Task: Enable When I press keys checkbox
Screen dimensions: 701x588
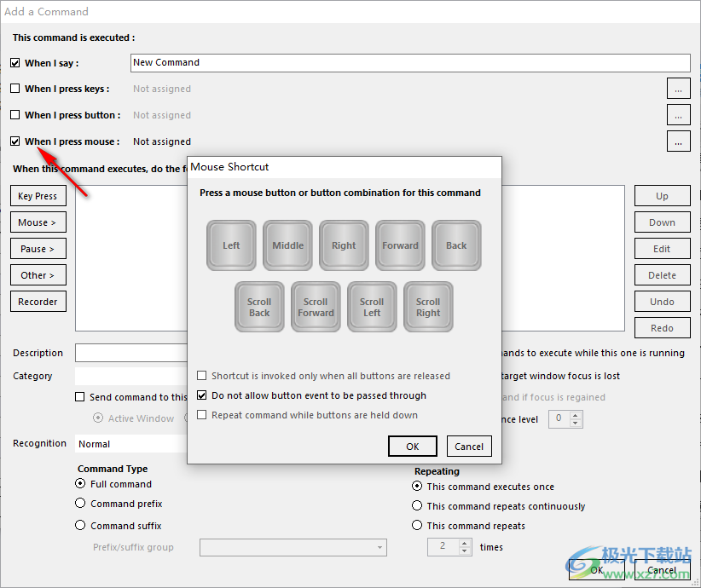Action: [x=14, y=89]
